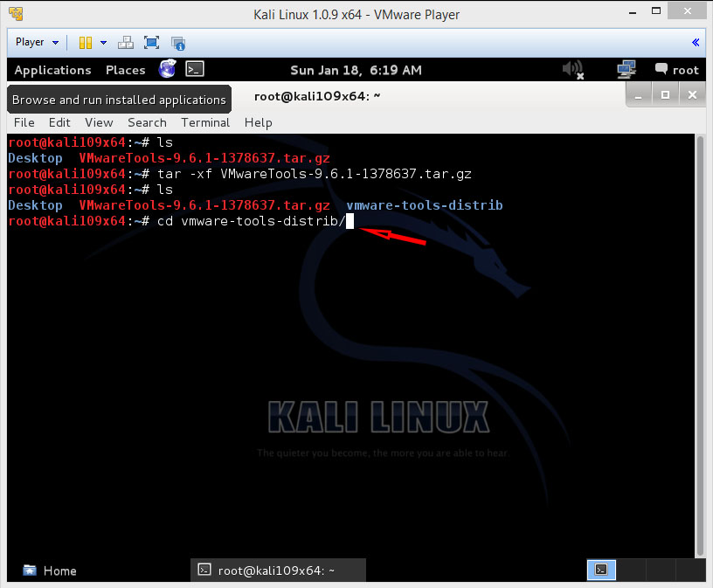Open the terminal Help menu
713x588 pixels.
(259, 123)
